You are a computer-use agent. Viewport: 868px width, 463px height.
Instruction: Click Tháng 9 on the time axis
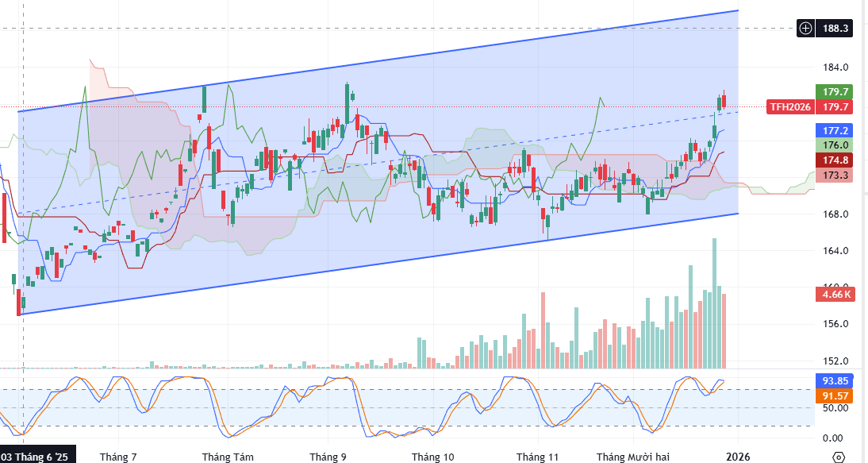328,457
